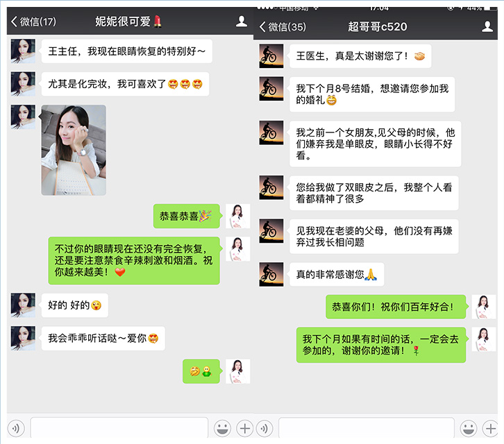Tap the green 禁食辛辣刺激 advice message
The height and width of the screenshot is (444, 504).
[x=133, y=260]
